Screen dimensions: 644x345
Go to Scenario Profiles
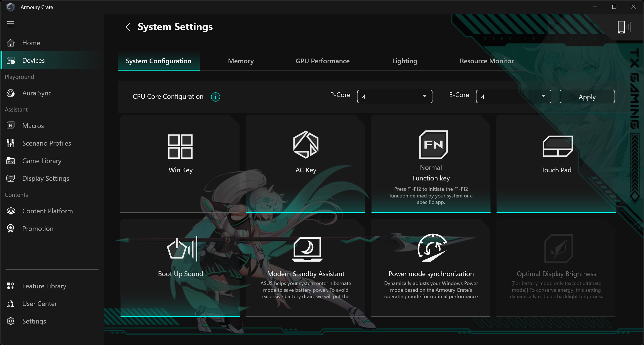click(46, 143)
